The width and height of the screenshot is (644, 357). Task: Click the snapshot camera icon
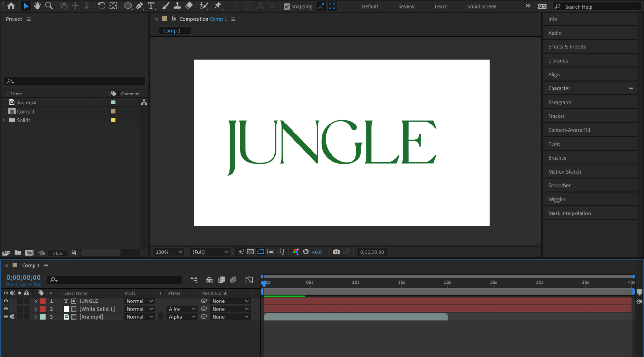(336, 252)
